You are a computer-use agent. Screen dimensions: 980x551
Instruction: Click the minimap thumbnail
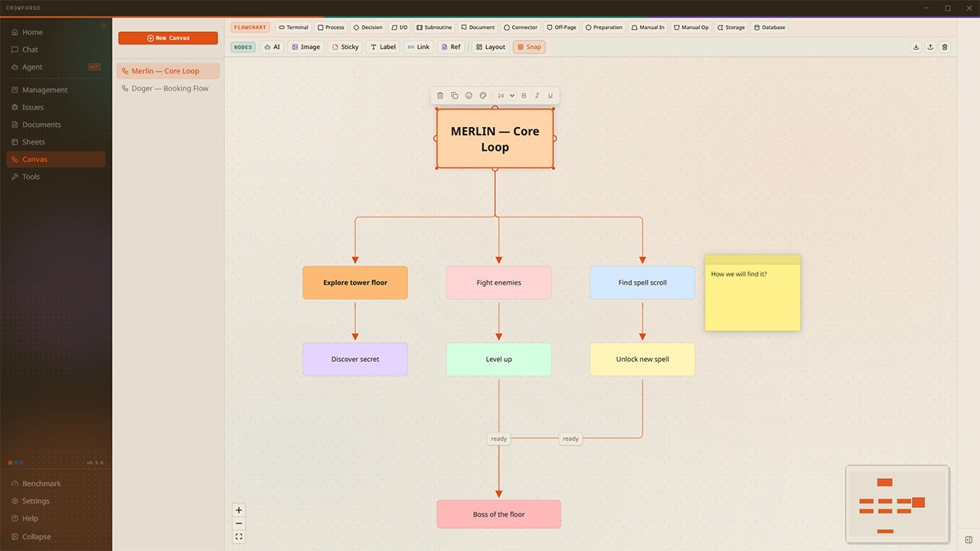(897, 504)
